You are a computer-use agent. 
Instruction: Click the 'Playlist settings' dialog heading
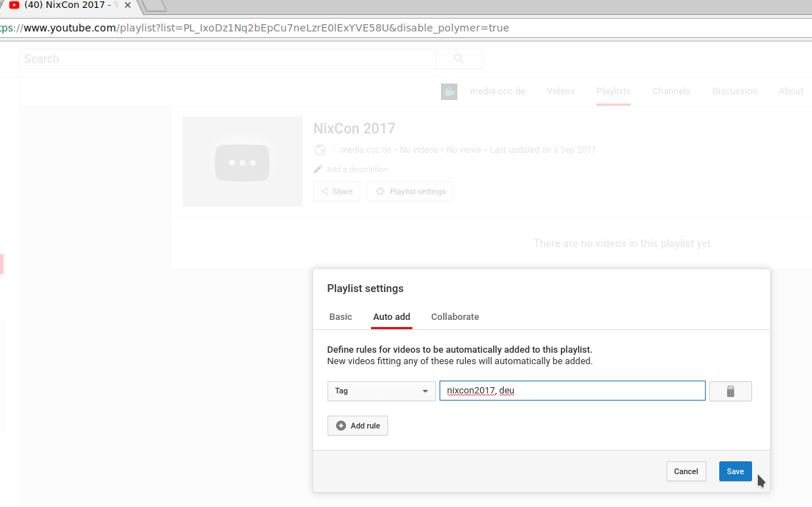click(x=365, y=288)
